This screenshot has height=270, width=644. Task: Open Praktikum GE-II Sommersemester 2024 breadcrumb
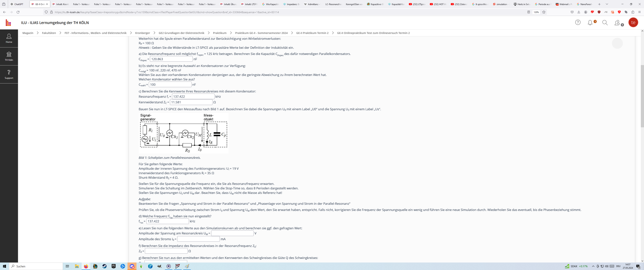[261, 33]
